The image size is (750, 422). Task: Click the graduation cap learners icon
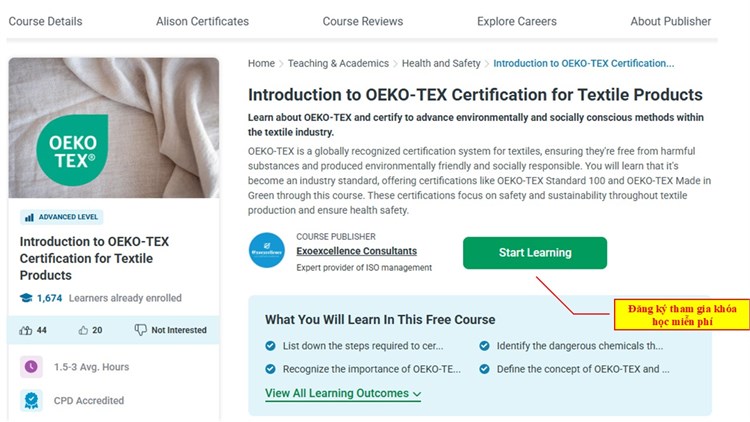26,298
